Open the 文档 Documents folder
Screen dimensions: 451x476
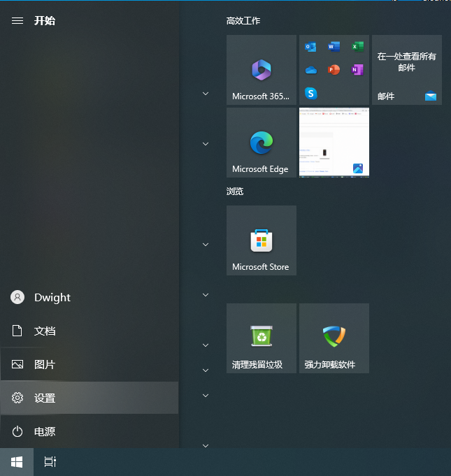tap(90, 331)
